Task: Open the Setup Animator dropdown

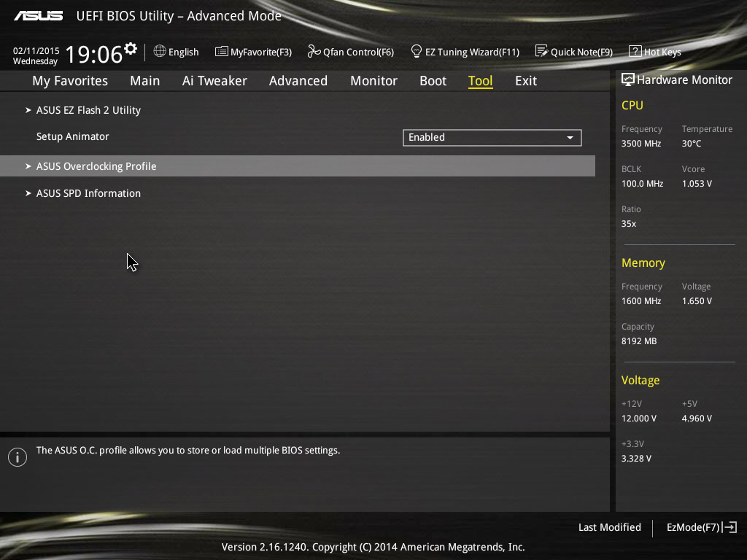Action: (492, 138)
